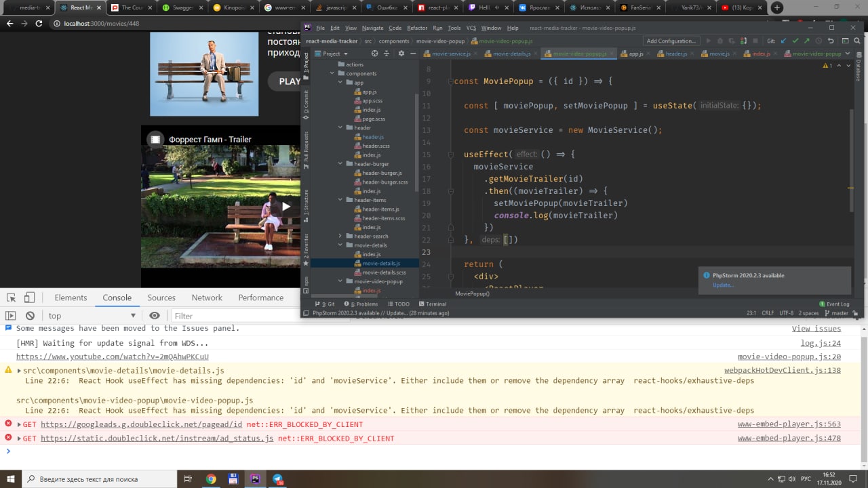
Task: Switch to the Elements tab in DevTools
Action: click(x=71, y=298)
